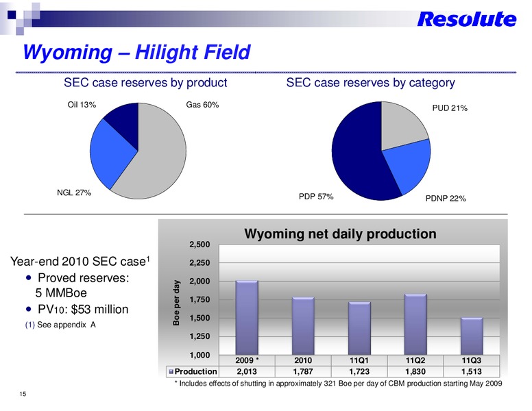
Task: Click the 'PDP 57%' pie label
Action: [x=316, y=197]
